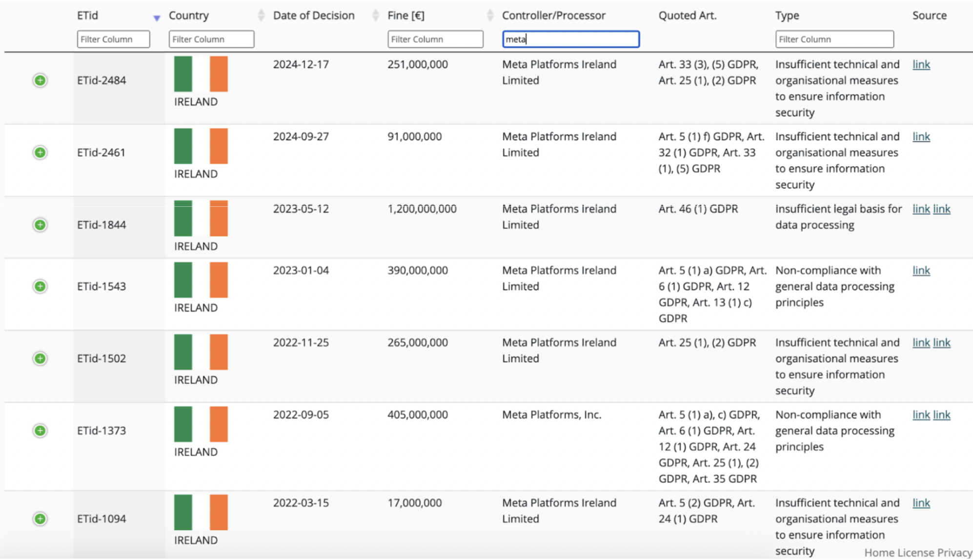Click green plus icon beside ETid-1502
Image resolution: width=973 pixels, height=560 pixels.
tap(40, 359)
